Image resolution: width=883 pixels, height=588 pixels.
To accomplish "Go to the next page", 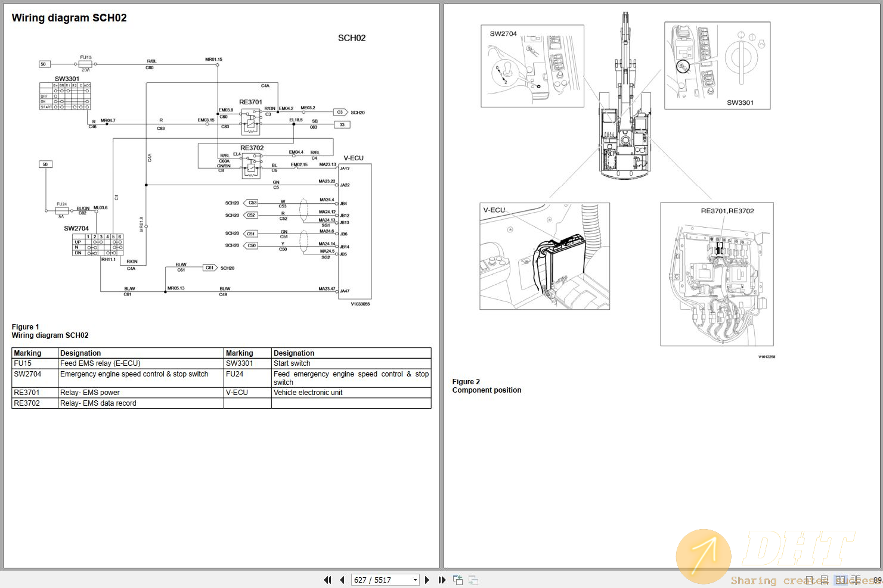I will click(x=427, y=580).
